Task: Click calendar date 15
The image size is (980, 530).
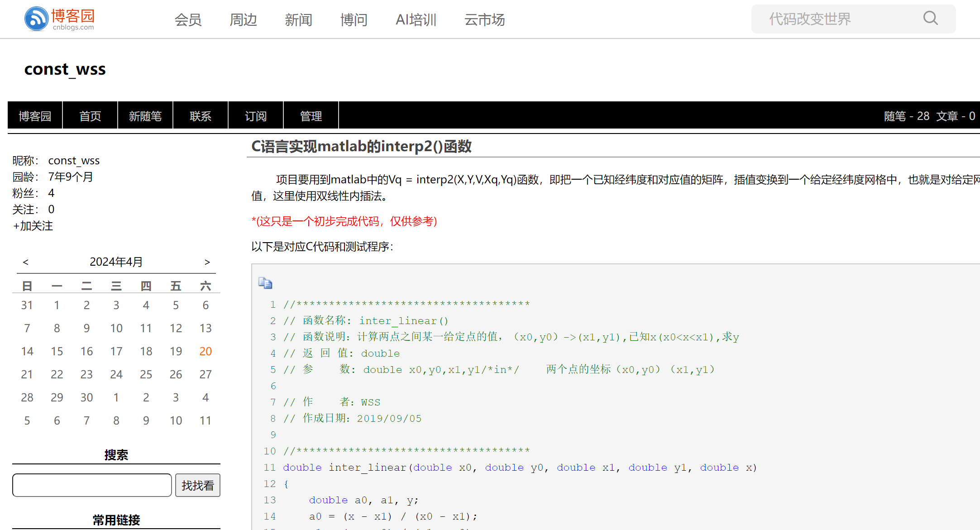Action: pyautogui.click(x=57, y=351)
